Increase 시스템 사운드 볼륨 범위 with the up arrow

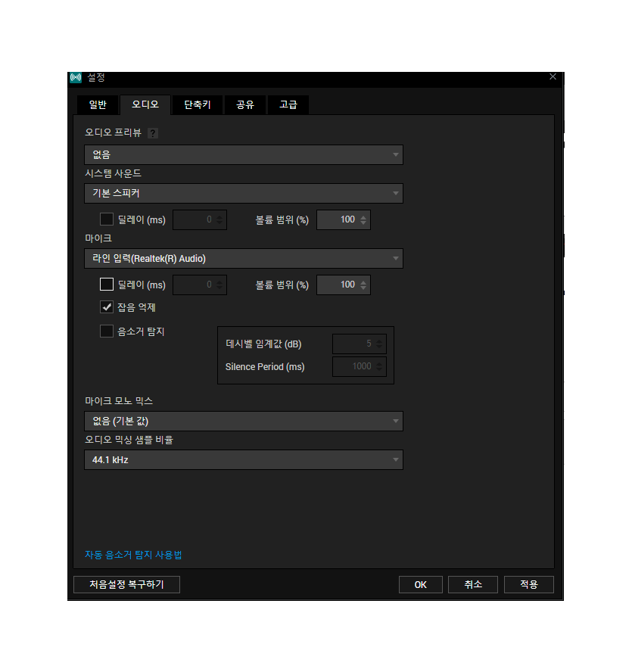coord(363,217)
